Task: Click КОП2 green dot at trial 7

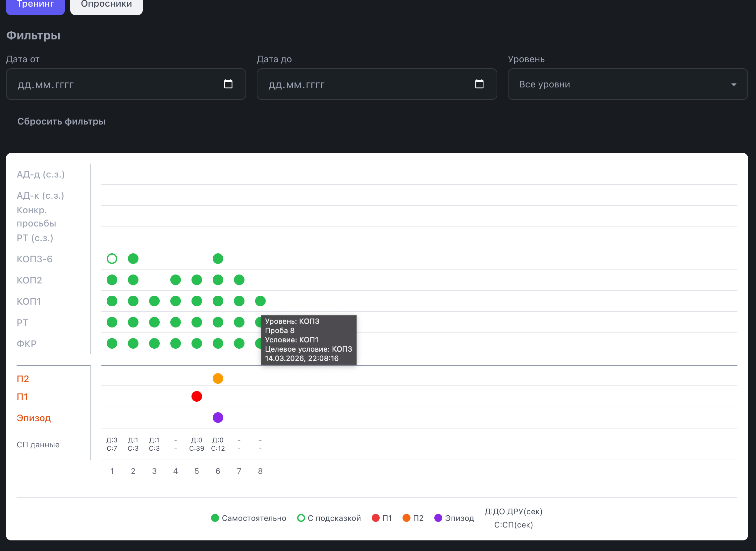Action: (x=239, y=280)
